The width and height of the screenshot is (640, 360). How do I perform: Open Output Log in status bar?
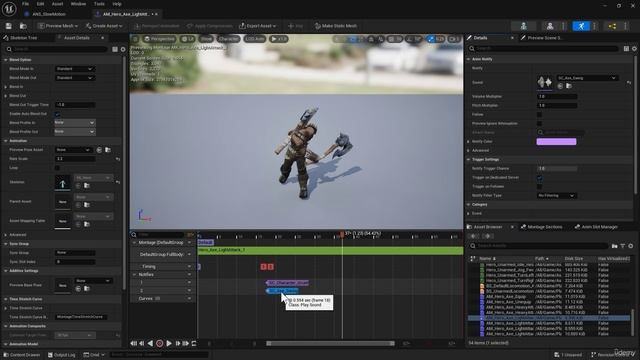click(62, 355)
